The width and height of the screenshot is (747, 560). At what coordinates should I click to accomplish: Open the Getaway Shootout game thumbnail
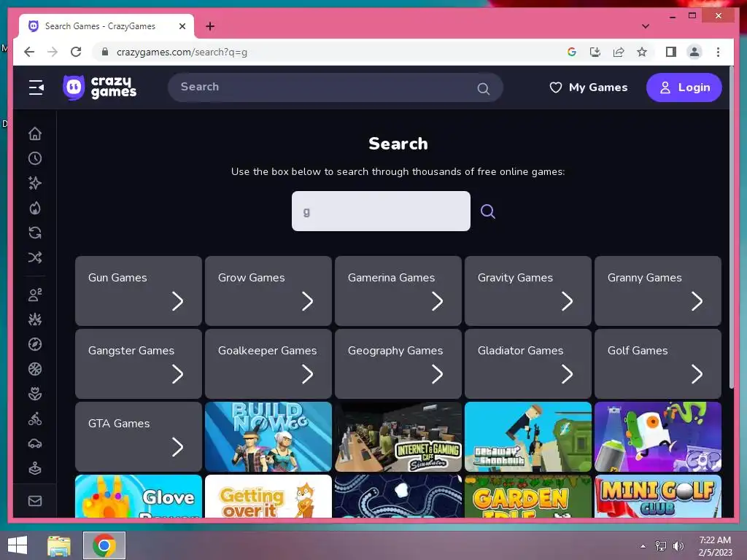tap(528, 437)
